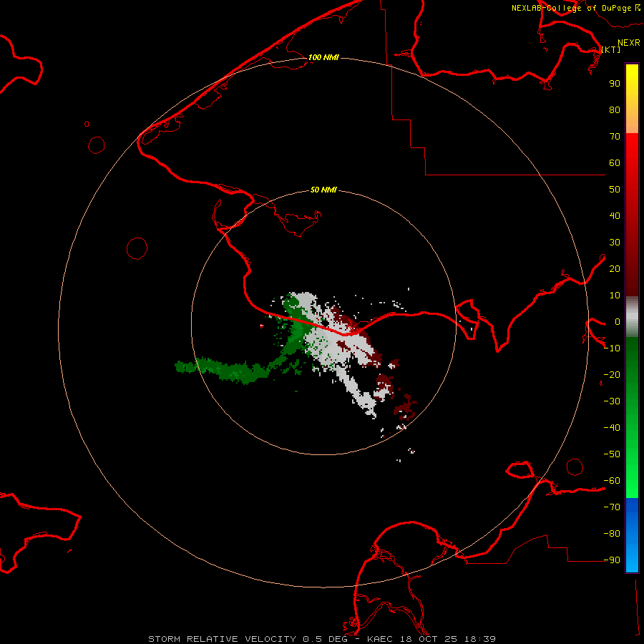Click the gray zero-velocity segment of the color bar
644x644 pixels.
coord(632,317)
